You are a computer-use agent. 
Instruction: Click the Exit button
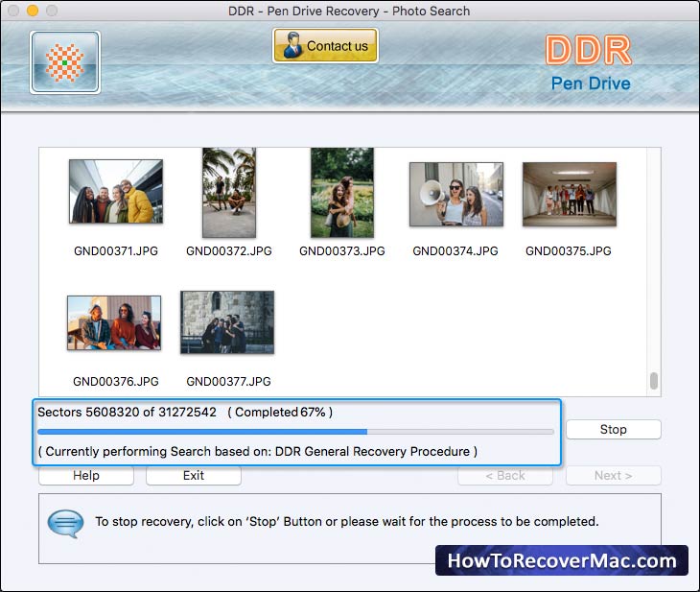pyautogui.click(x=194, y=475)
